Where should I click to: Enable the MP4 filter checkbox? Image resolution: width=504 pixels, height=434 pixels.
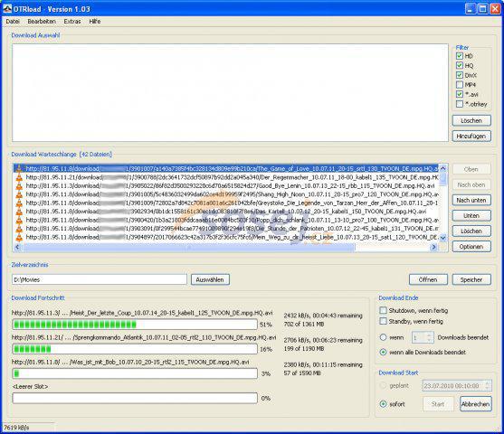click(460, 85)
